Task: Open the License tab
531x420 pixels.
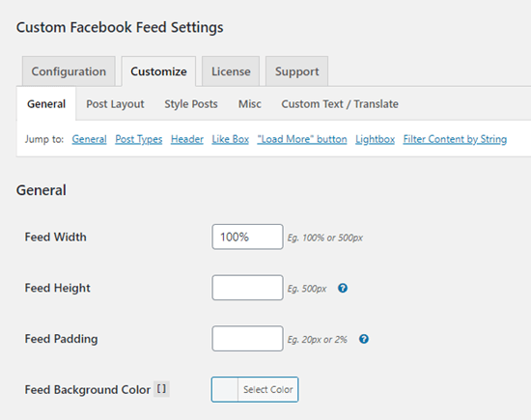Action: coord(231,71)
